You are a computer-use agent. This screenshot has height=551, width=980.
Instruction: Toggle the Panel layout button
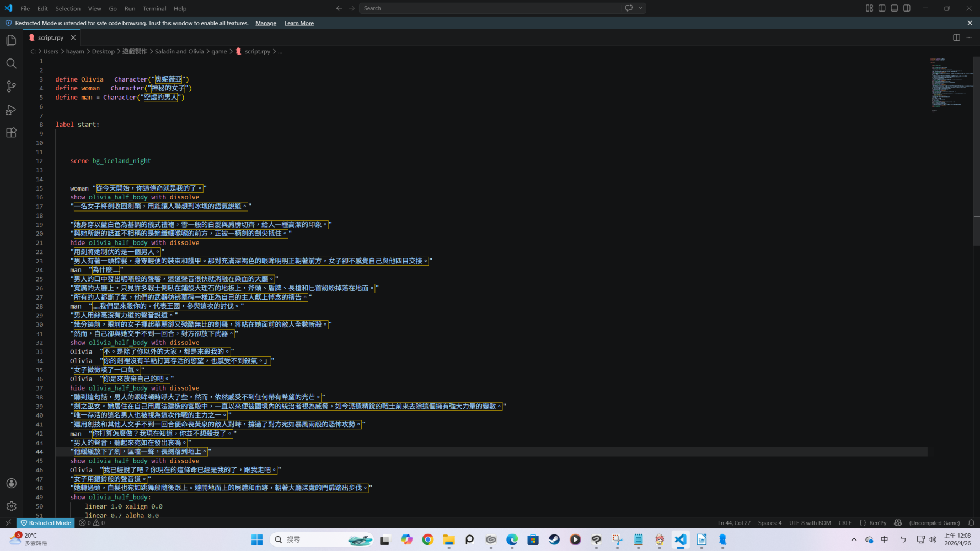point(895,8)
